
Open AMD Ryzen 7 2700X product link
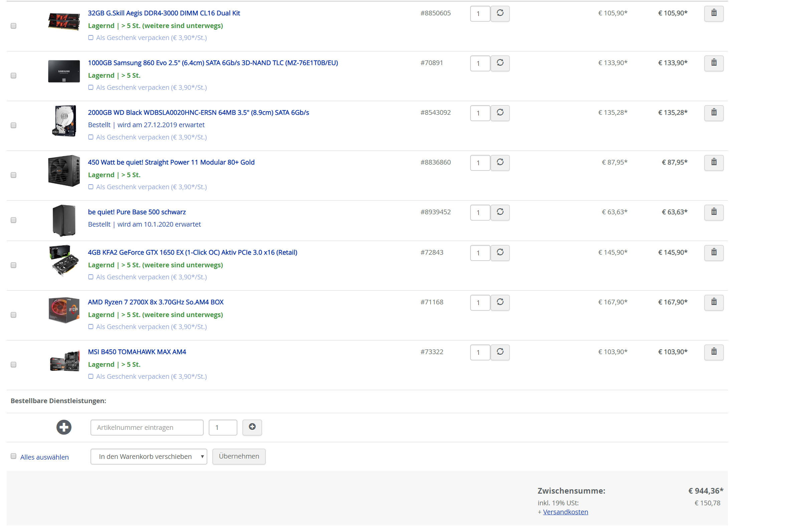[156, 302]
